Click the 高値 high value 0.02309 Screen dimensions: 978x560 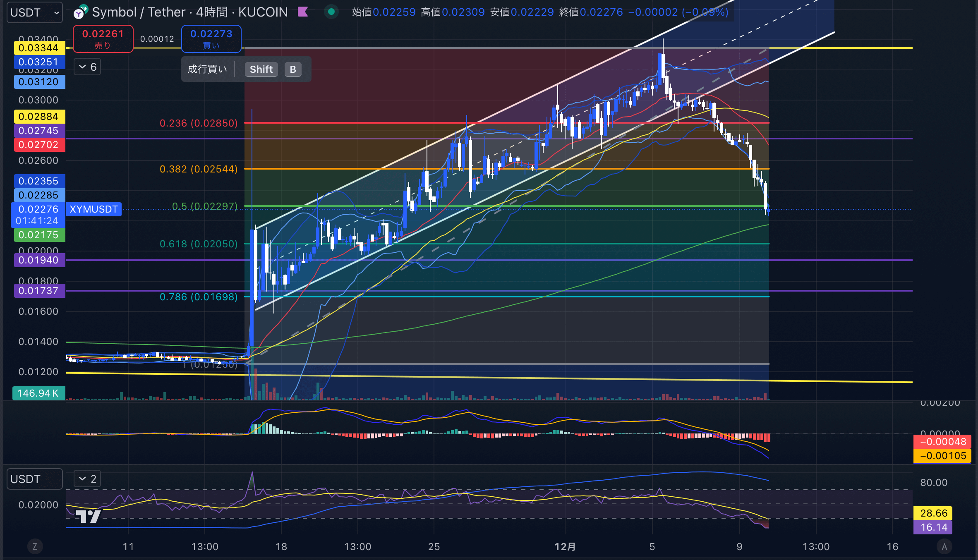(463, 12)
